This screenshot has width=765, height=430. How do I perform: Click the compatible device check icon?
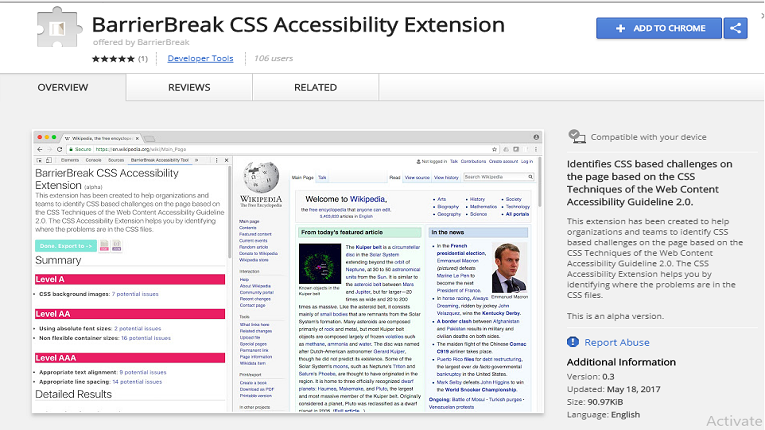click(577, 137)
